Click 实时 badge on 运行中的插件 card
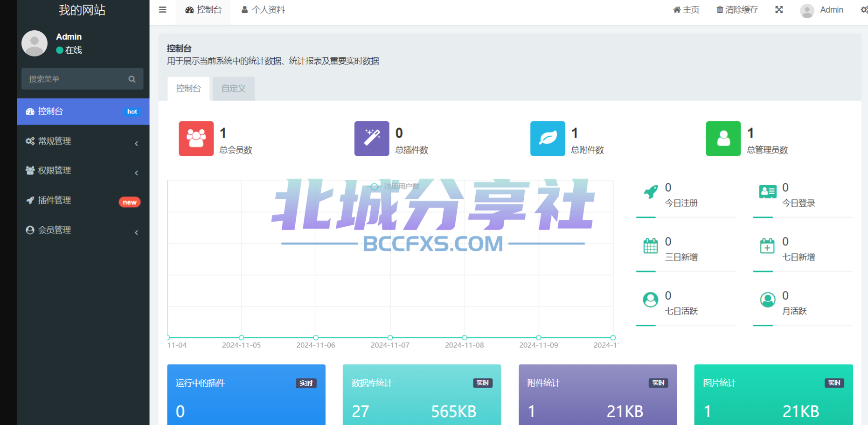Viewport: 868px width, 425px height. pos(306,383)
